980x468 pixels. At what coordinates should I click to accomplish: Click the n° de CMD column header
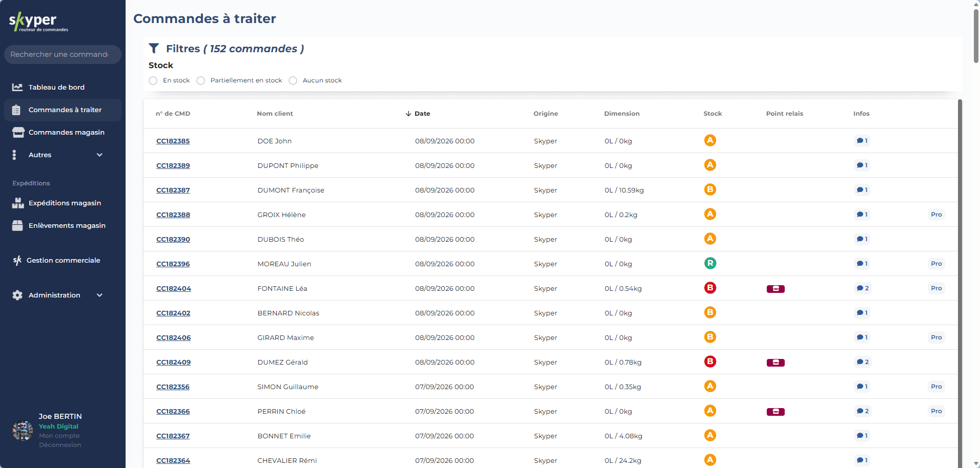coord(173,114)
